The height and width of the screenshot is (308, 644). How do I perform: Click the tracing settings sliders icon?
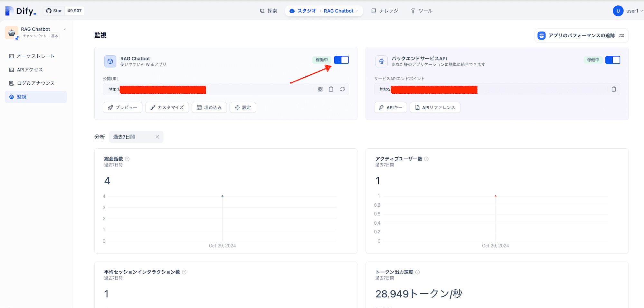622,36
